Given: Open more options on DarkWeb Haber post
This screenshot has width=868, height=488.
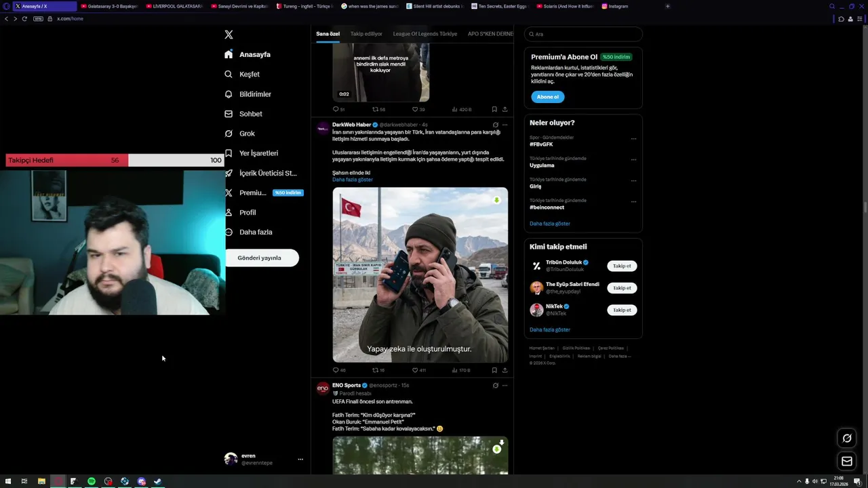Looking at the screenshot, I should coord(505,125).
